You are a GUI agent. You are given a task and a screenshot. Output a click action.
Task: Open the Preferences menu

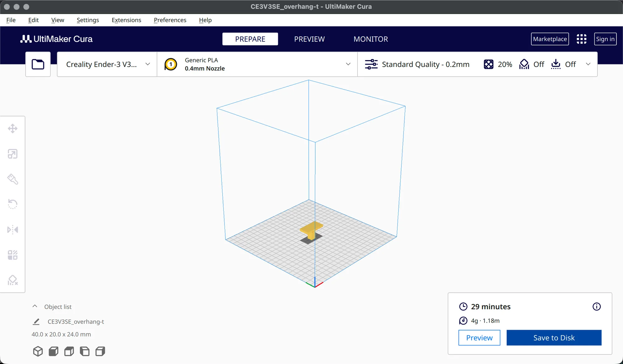point(170,20)
